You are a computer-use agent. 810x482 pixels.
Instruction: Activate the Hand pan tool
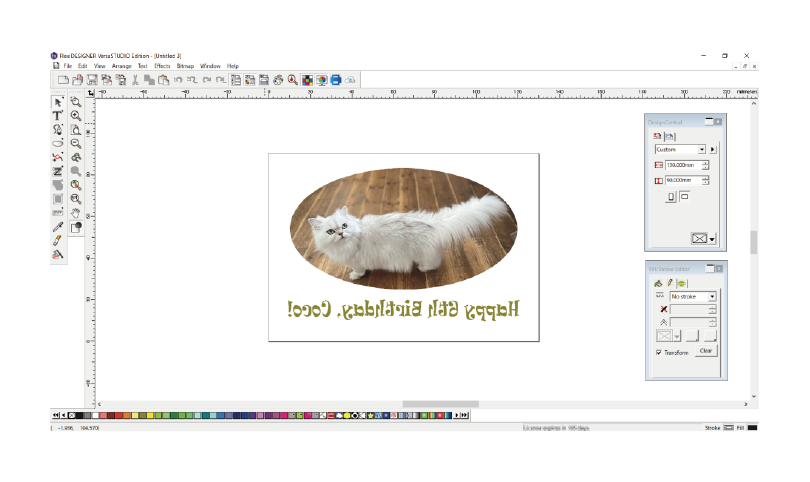click(76, 213)
